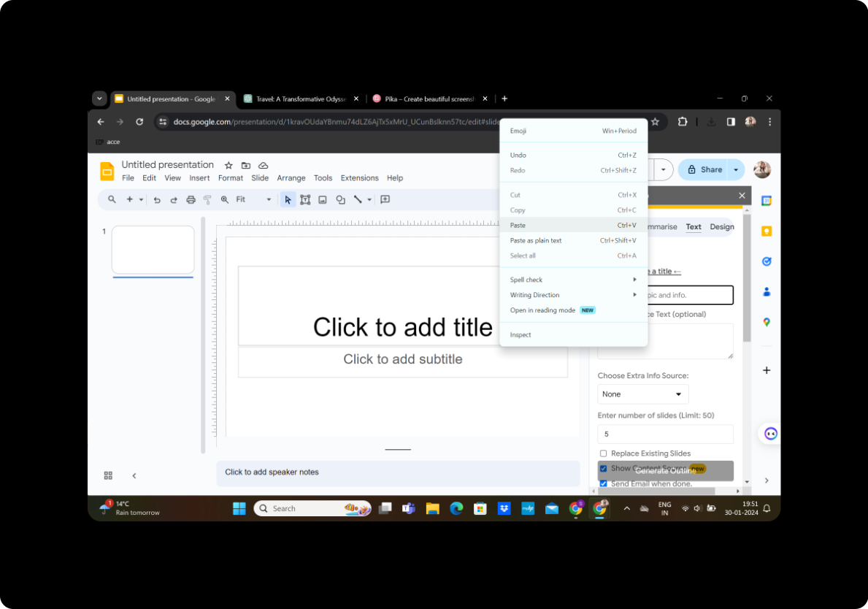This screenshot has width=868, height=609.
Task: Click the Google Slides logo icon
Action: 107,171
